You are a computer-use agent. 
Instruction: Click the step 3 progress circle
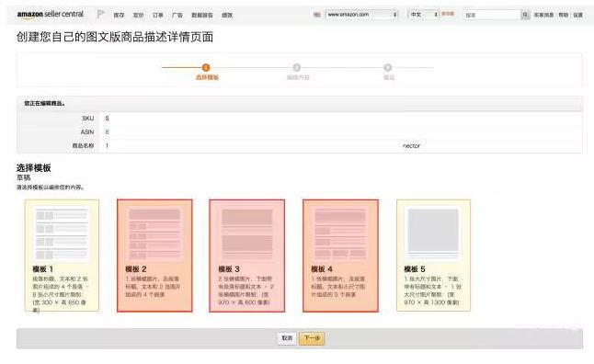tap(387, 67)
